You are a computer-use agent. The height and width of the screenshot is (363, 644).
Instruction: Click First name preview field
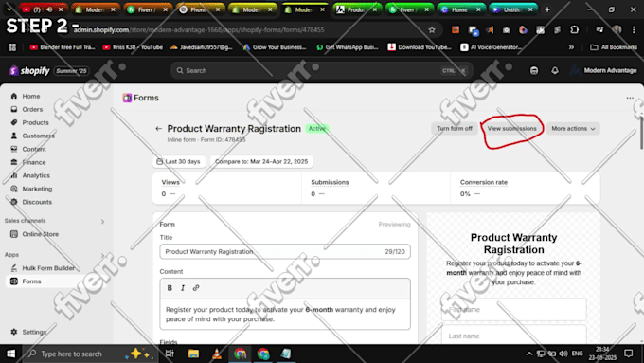[514, 310]
